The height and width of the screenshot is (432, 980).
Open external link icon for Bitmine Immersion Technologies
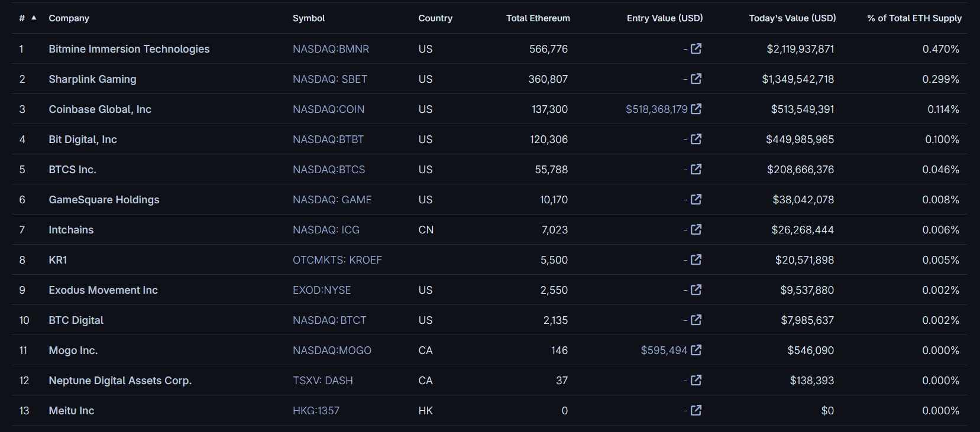tap(696, 48)
